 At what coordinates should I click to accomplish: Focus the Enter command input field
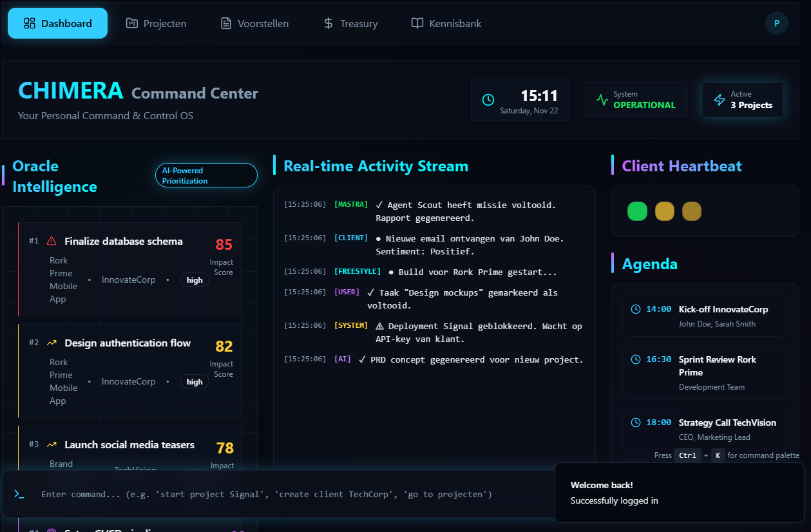pyautogui.click(x=271, y=495)
